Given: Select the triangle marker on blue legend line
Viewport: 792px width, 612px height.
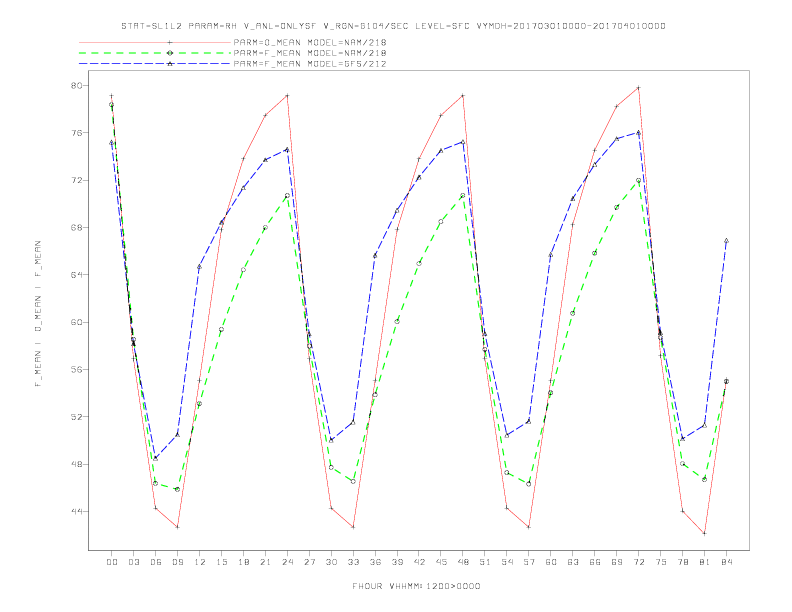Looking at the screenshot, I should 170,64.
